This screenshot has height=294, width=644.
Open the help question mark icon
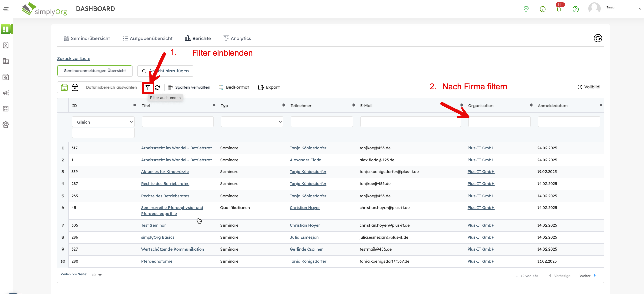(x=575, y=9)
